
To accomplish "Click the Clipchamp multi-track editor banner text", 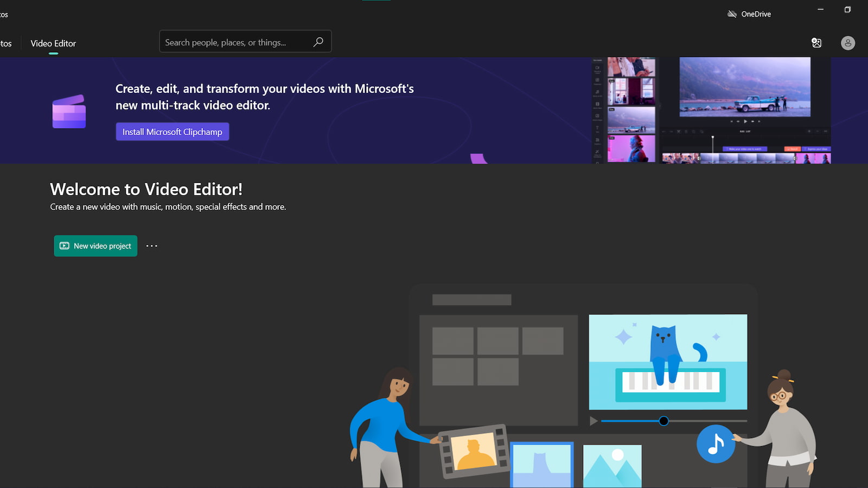I will 265,97.
